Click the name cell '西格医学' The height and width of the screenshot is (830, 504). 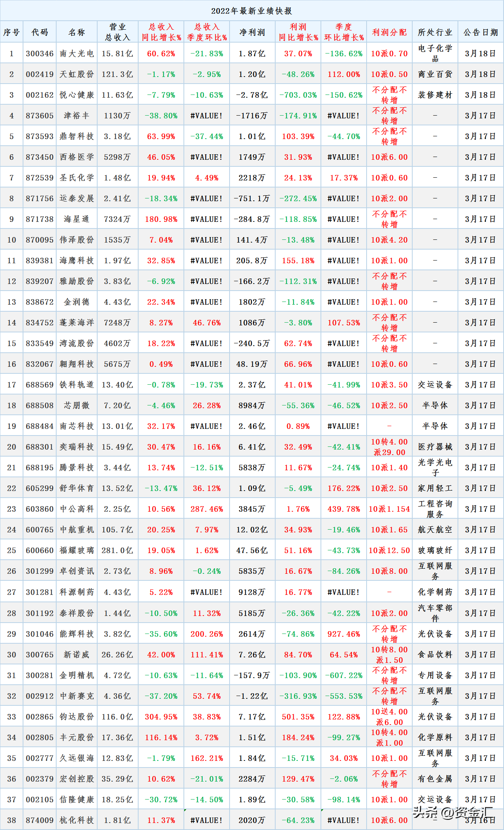[77, 157]
